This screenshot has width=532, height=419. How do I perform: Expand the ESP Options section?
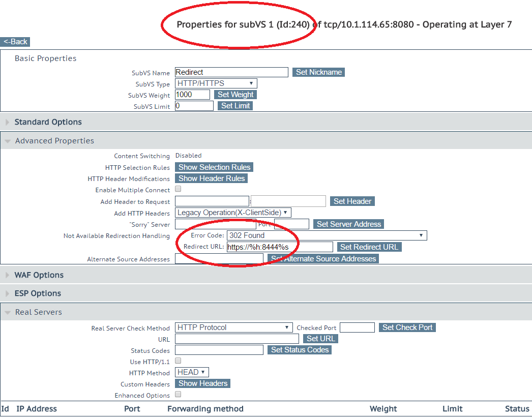(38, 293)
